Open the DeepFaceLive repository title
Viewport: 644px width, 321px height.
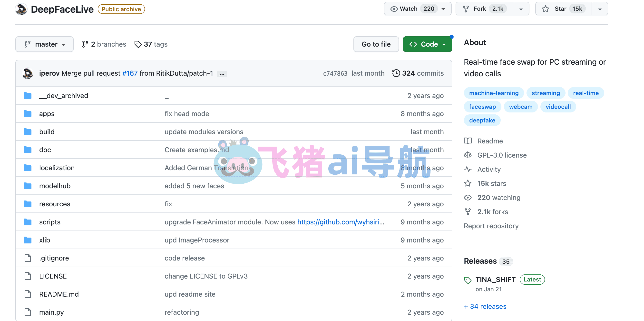[x=62, y=9]
